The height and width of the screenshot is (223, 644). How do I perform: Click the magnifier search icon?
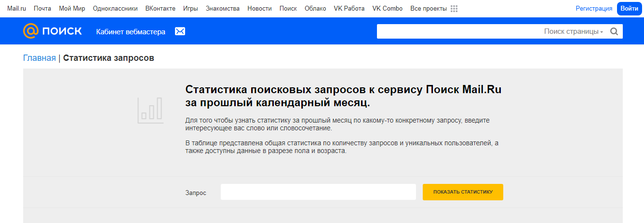click(x=614, y=31)
